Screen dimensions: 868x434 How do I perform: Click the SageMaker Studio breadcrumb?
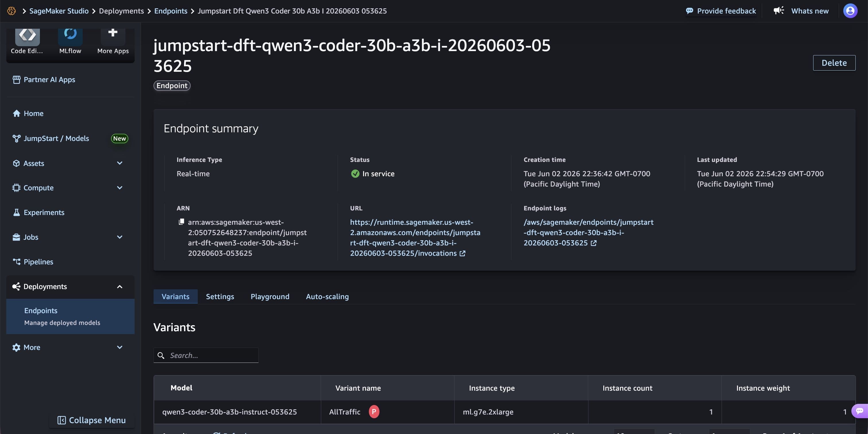(x=59, y=11)
